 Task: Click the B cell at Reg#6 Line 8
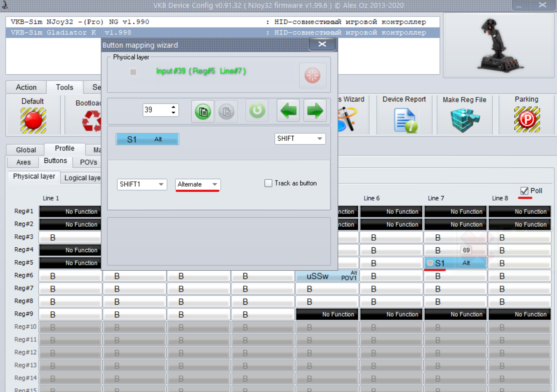520,276
